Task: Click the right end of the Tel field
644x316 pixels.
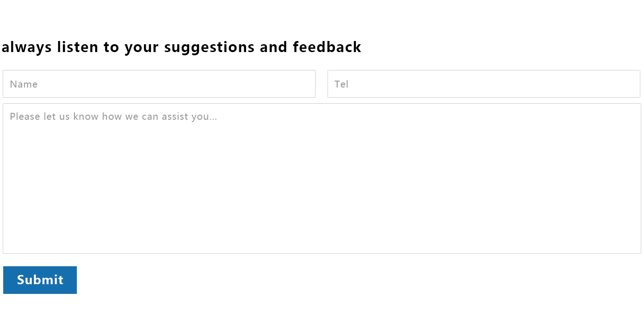Action: click(631, 84)
